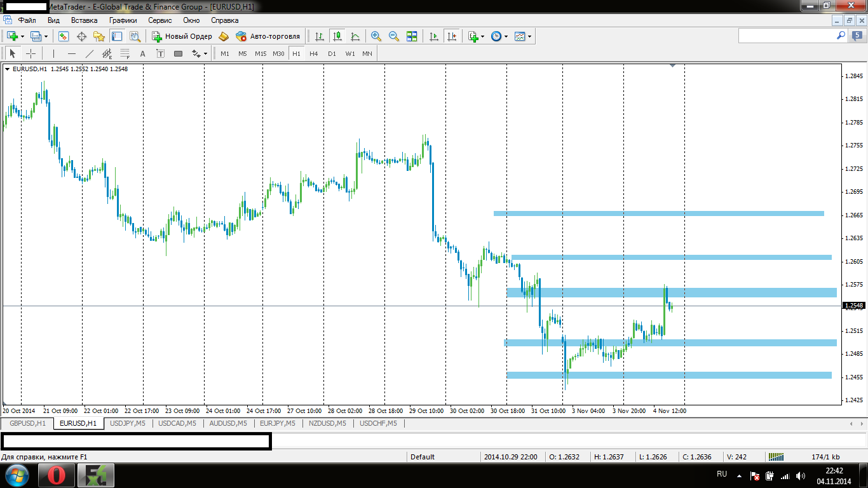Switch to USDCHF,M5 chart tab

(x=378, y=423)
